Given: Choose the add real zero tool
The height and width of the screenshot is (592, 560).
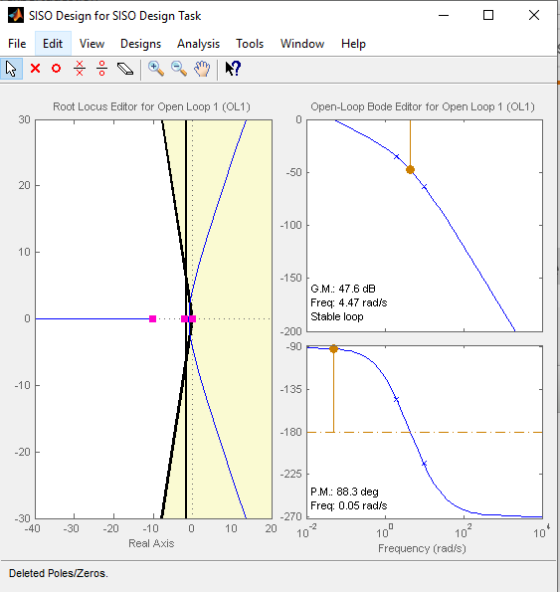Looking at the screenshot, I should coord(56,69).
